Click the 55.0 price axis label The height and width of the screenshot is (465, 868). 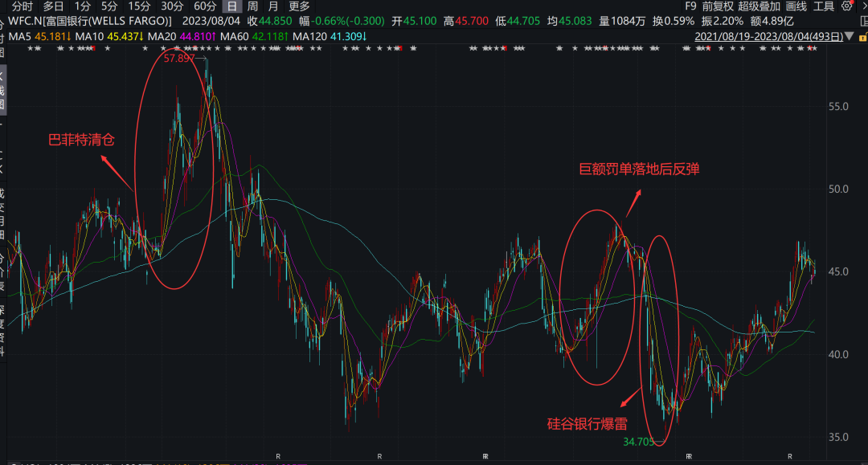tap(838, 106)
